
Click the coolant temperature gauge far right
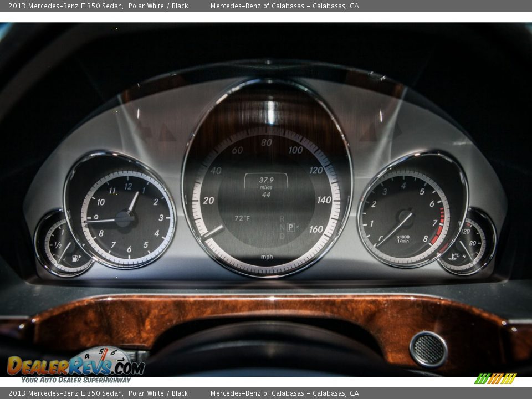tap(465, 244)
